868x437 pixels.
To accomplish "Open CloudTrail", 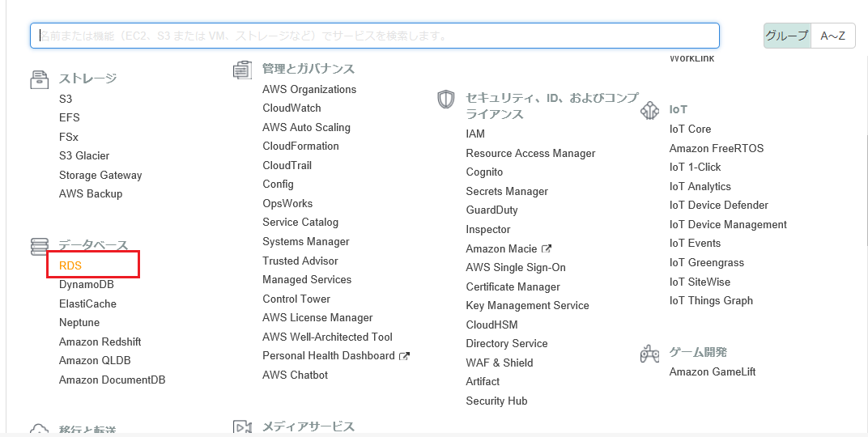I will click(287, 165).
